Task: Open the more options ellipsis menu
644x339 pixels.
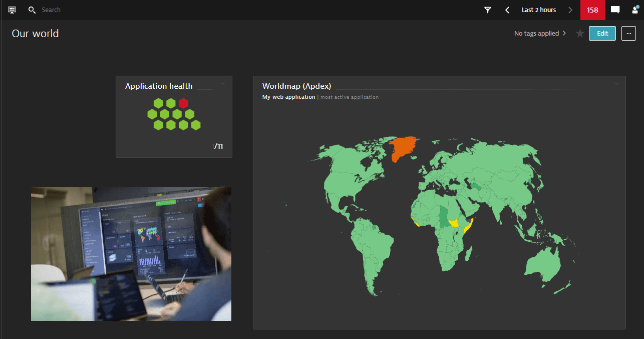Action: click(x=628, y=34)
